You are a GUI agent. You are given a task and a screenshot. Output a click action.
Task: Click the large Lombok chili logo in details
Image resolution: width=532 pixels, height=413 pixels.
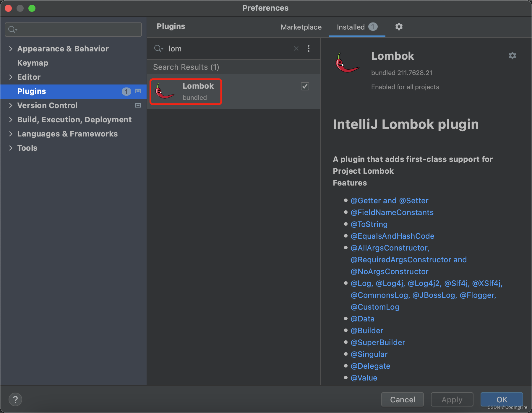click(x=347, y=63)
